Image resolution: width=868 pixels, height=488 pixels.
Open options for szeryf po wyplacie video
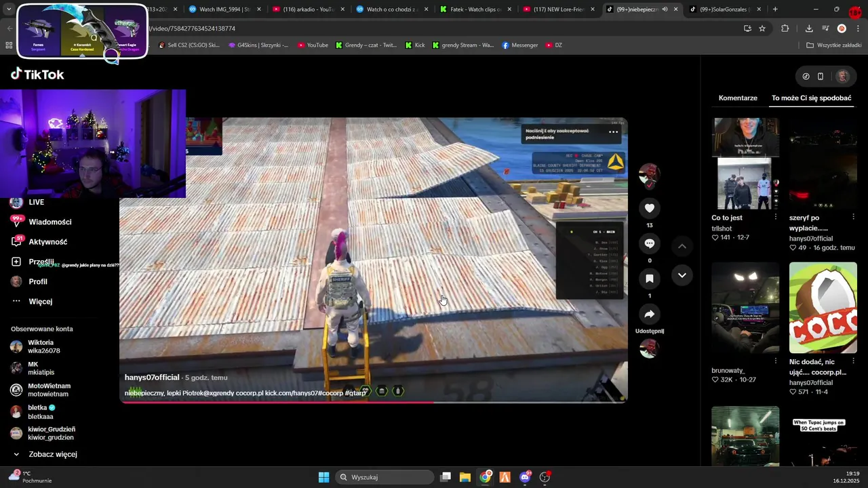(x=853, y=217)
